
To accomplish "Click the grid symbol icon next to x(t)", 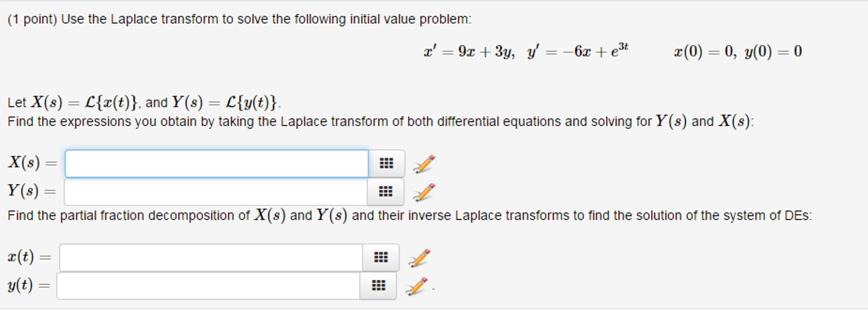I will (x=380, y=257).
